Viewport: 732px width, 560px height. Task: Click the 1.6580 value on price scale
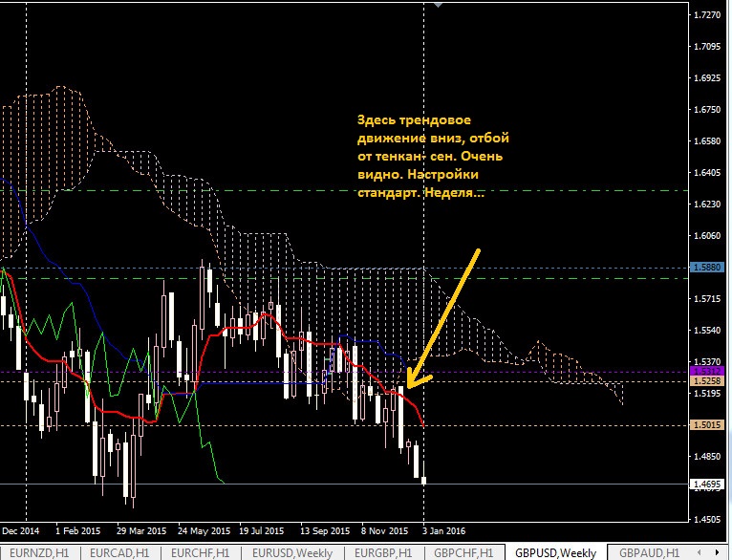tap(707, 140)
